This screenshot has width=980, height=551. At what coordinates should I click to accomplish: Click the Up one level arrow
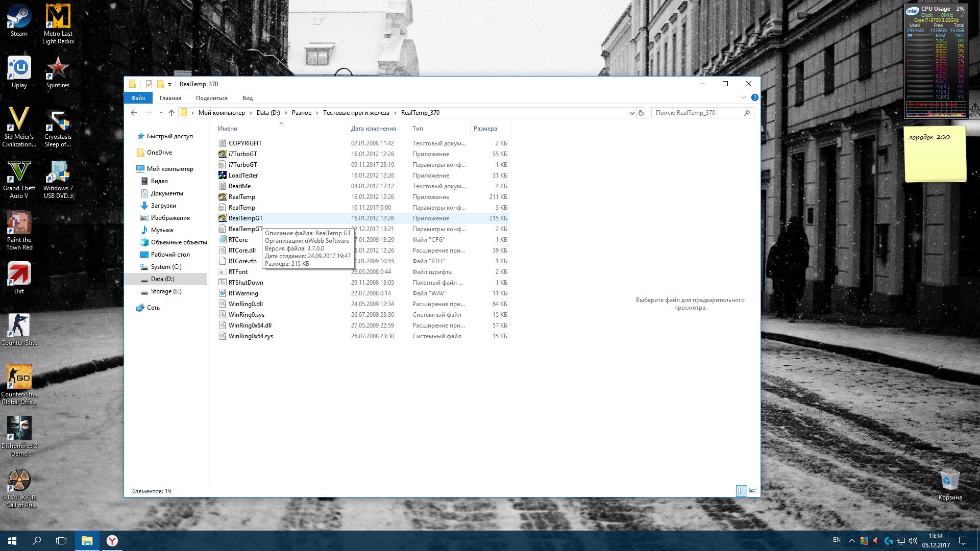[171, 113]
